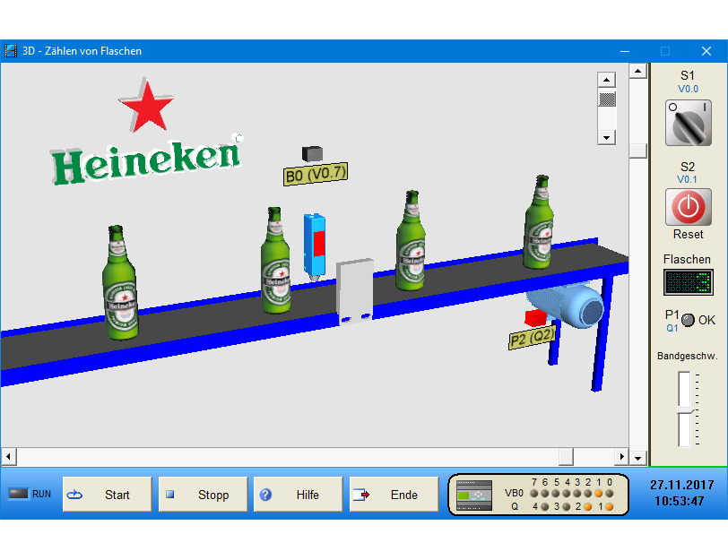Click the date and time display
This screenshot has height=560, width=728.
pos(681,493)
